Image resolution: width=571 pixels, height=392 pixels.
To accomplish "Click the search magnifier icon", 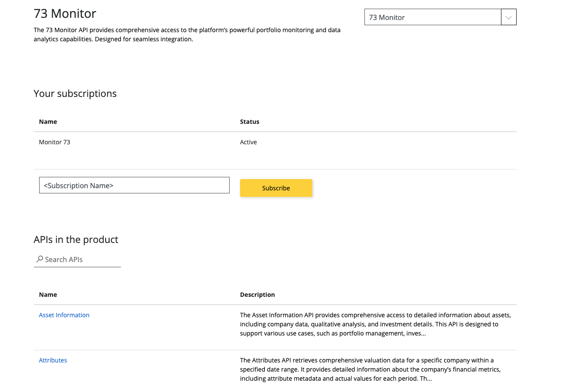I will 39,259.
